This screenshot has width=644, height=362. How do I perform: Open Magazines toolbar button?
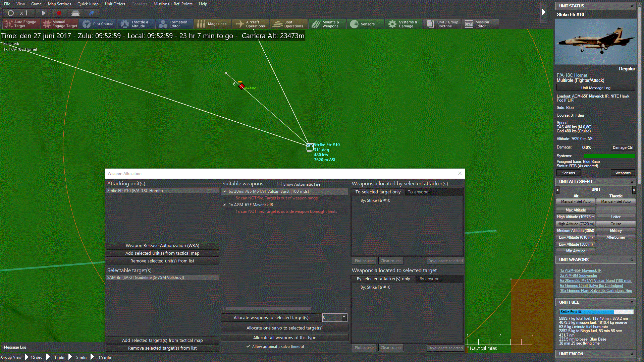(x=212, y=24)
